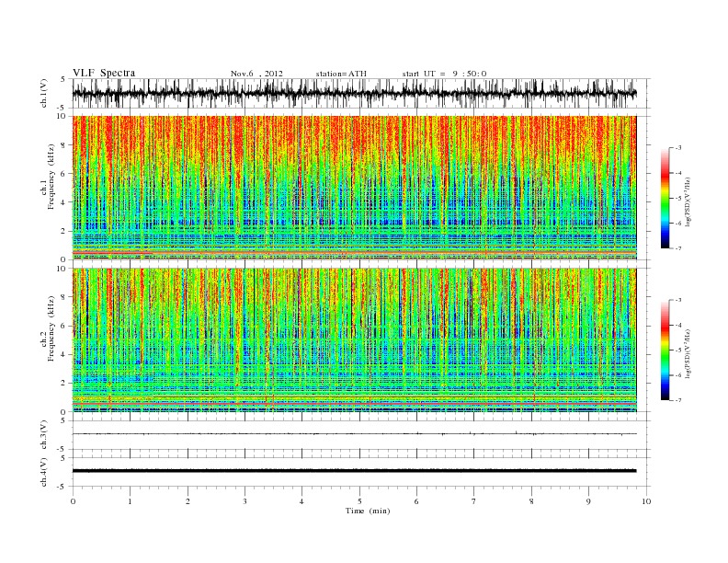Click the "start UT = 9 :50: 0" text

[x=444, y=74]
